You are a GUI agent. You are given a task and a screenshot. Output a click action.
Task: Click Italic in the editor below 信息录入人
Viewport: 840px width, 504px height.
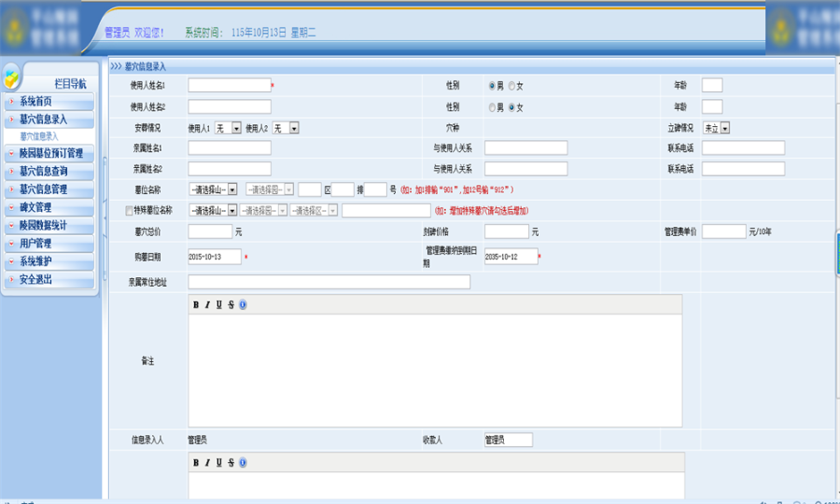pyautogui.click(x=207, y=463)
